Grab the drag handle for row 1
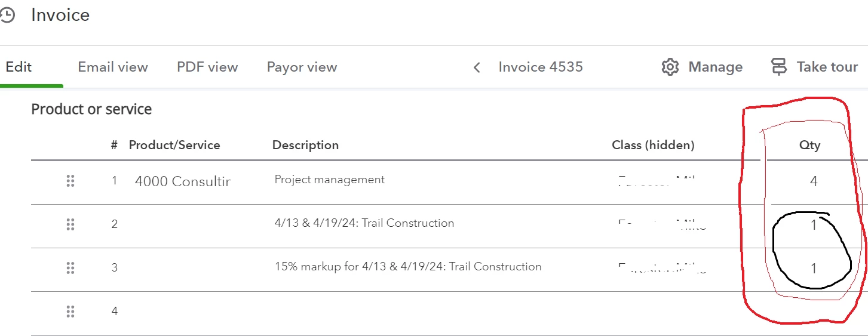Viewport: 868px width, 336px height. coord(70,181)
